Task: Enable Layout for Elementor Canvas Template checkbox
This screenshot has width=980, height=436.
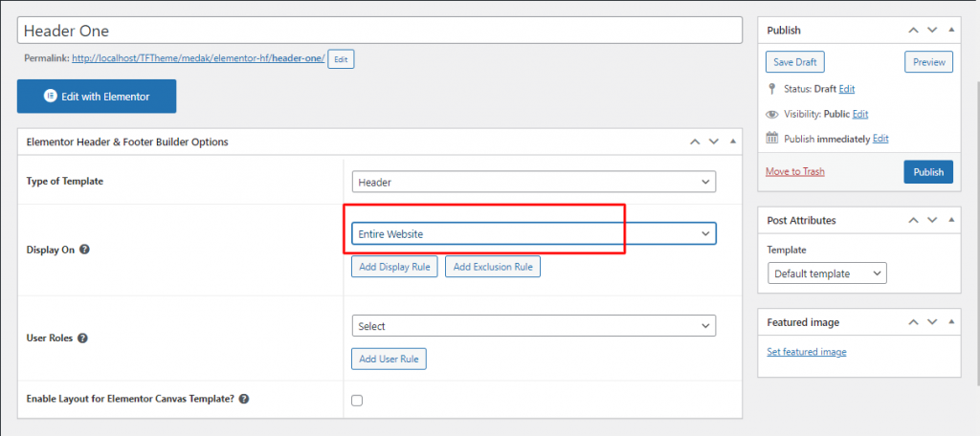Action: pos(357,401)
